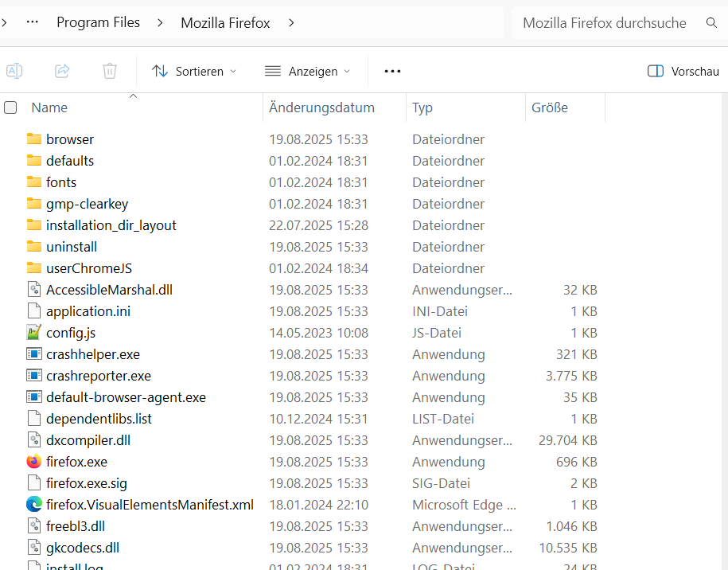This screenshot has height=570, width=728.
Task: Click the Share icon in toolbar
Action: point(62,71)
